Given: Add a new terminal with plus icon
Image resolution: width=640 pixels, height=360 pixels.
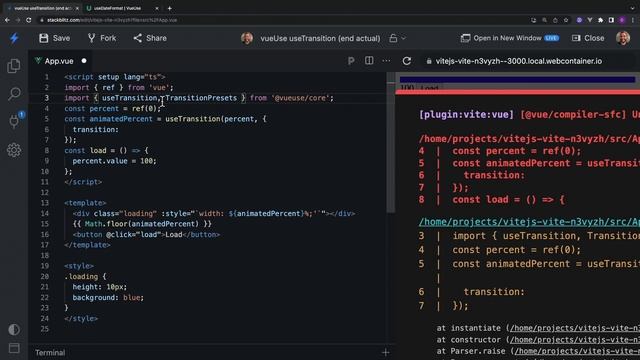Looking at the screenshot, I should (x=385, y=352).
